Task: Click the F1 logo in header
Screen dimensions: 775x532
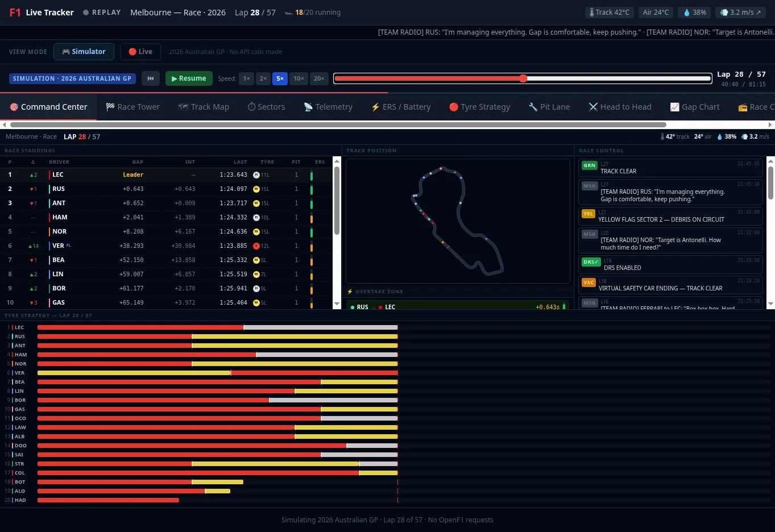Action: coord(15,12)
